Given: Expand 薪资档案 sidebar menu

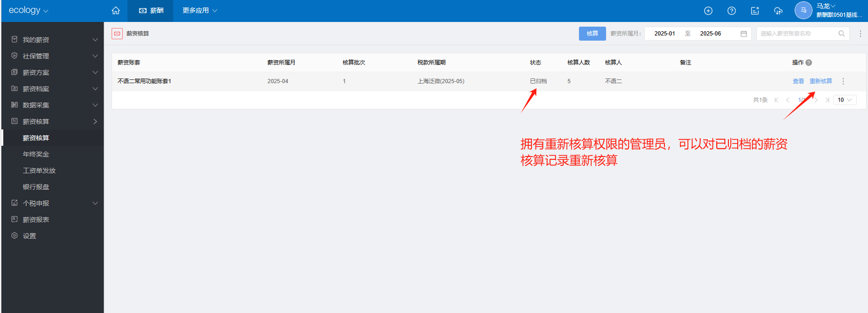Looking at the screenshot, I should point(53,89).
